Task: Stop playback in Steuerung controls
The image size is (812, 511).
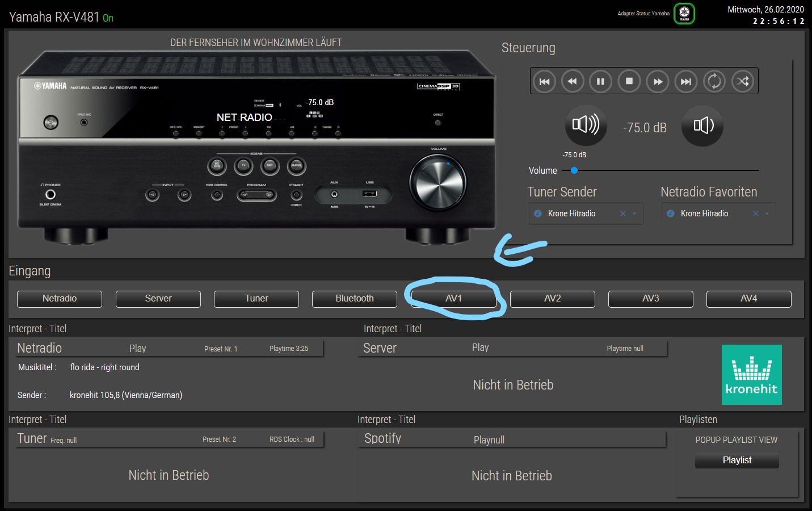Action: pyautogui.click(x=629, y=81)
